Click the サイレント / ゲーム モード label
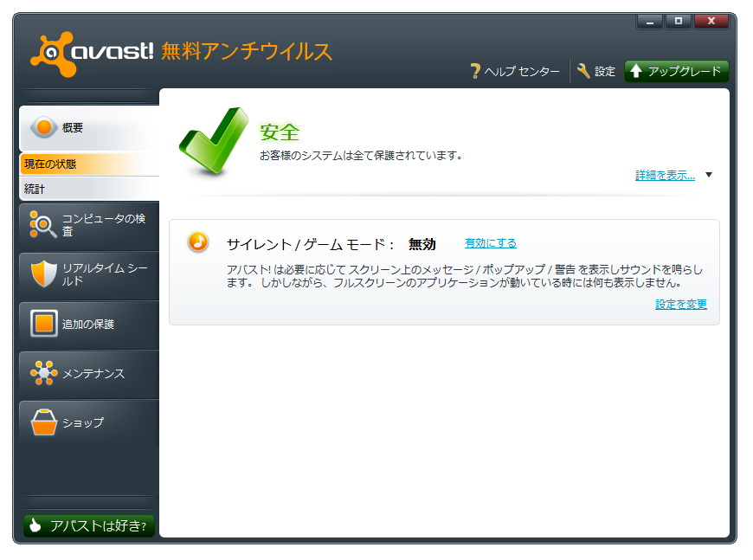753x560 pixels. click(310, 244)
